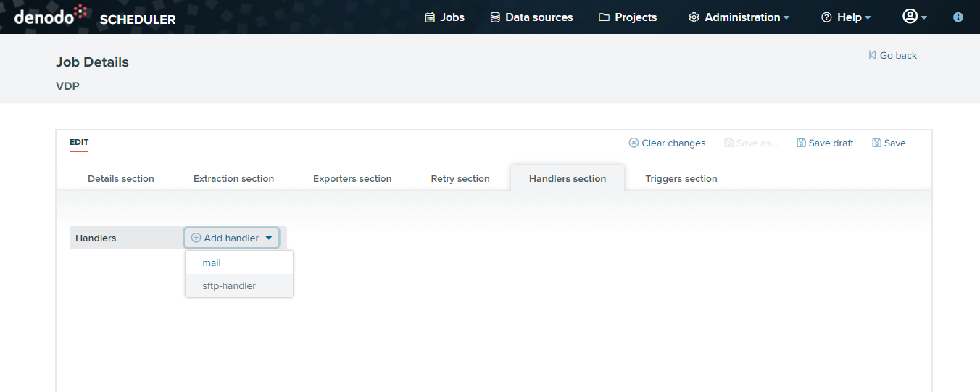Click Save draft button
Screen dimensions: 980x392
825,143
